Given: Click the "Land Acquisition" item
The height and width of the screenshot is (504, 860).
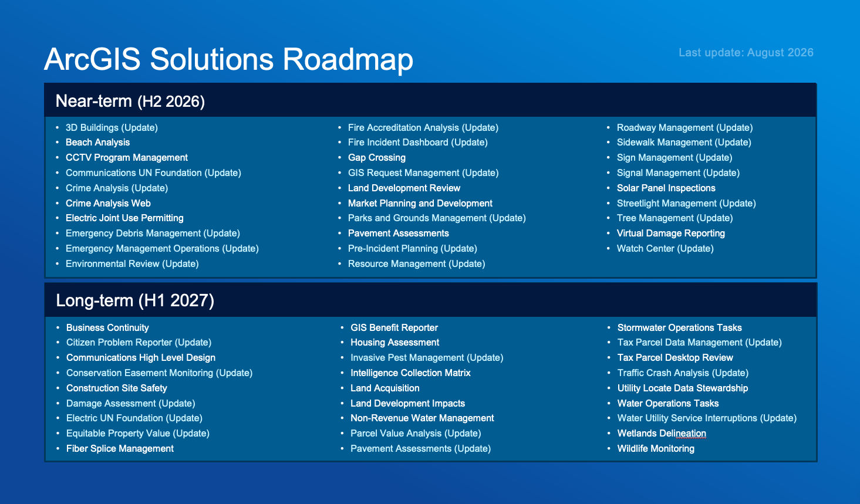Looking at the screenshot, I should [385, 388].
